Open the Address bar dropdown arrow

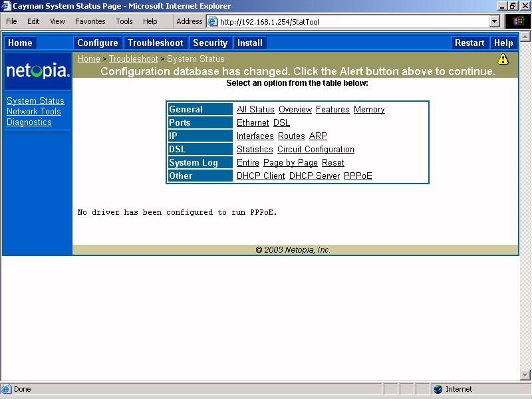(x=495, y=22)
